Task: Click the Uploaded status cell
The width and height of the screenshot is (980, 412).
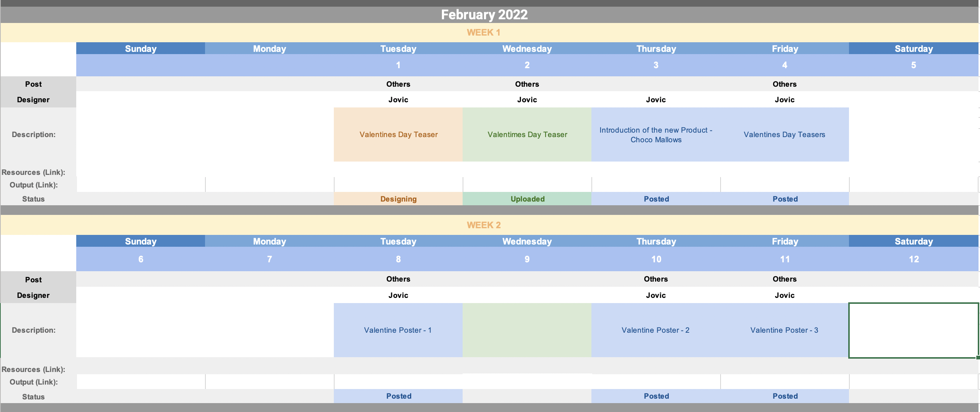Action: tap(527, 199)
